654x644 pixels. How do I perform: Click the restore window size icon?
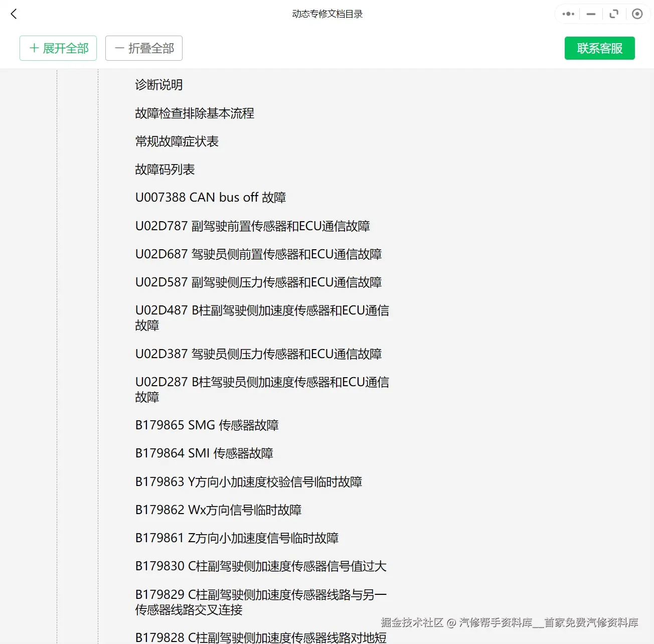[x=614, y=14]
